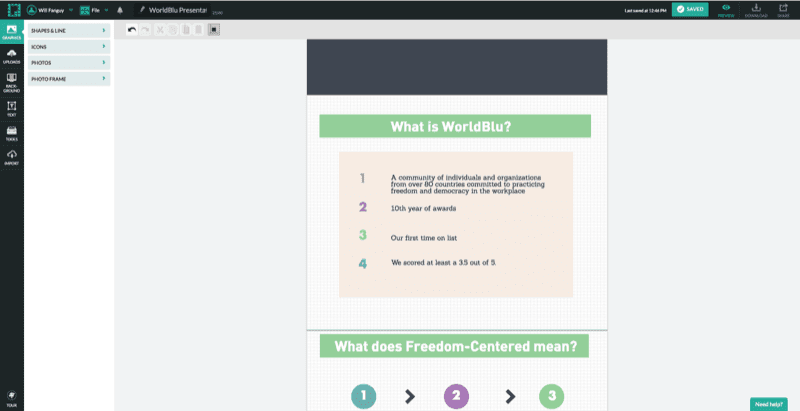This screenshot has height=411, width=800.
Task: Click the Share icon in header
Action: (x=783, y=9)
